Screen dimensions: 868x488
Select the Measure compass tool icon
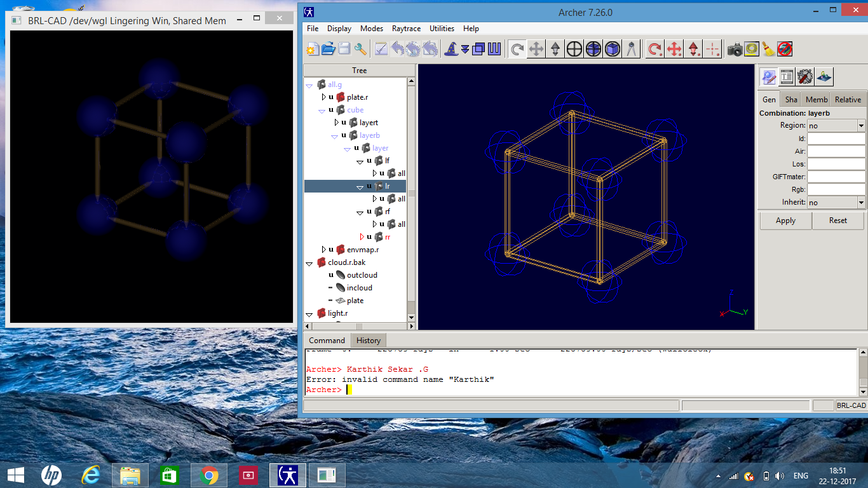tap(632, 49)
